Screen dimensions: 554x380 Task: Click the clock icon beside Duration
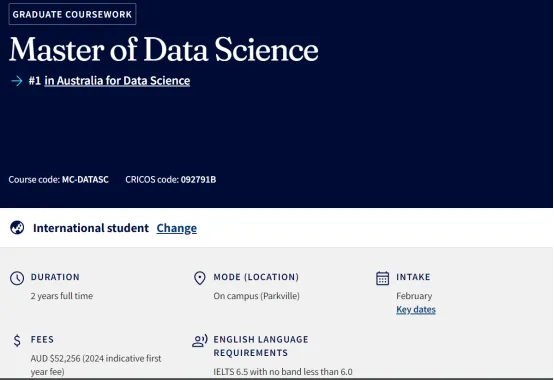point(17,278)
